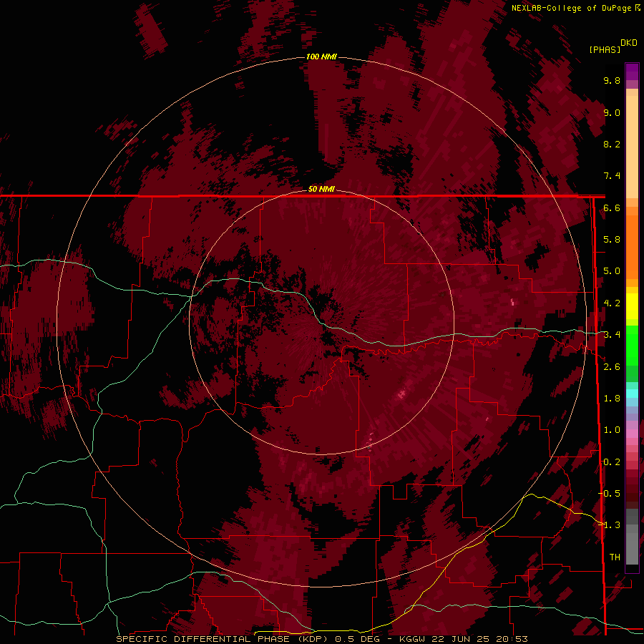The width and height of the screenshot is (644, 644).
Task: Click the 6.6 scale value
Action: point(612,208)
